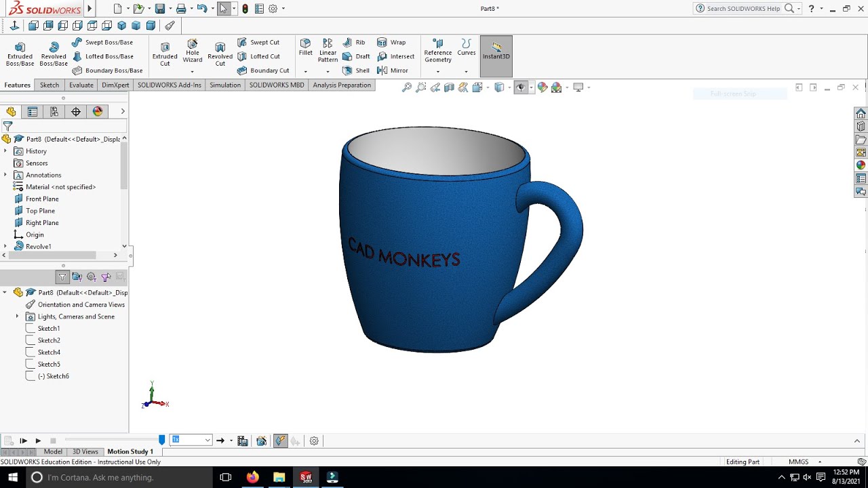Expand the History node in feature tree
The width and height of the screenshot is (868, 488).
coord(5,151)
